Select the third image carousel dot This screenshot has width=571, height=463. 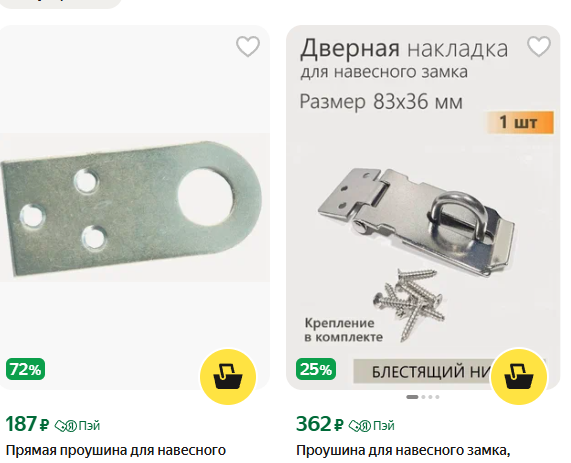(430, 397)
